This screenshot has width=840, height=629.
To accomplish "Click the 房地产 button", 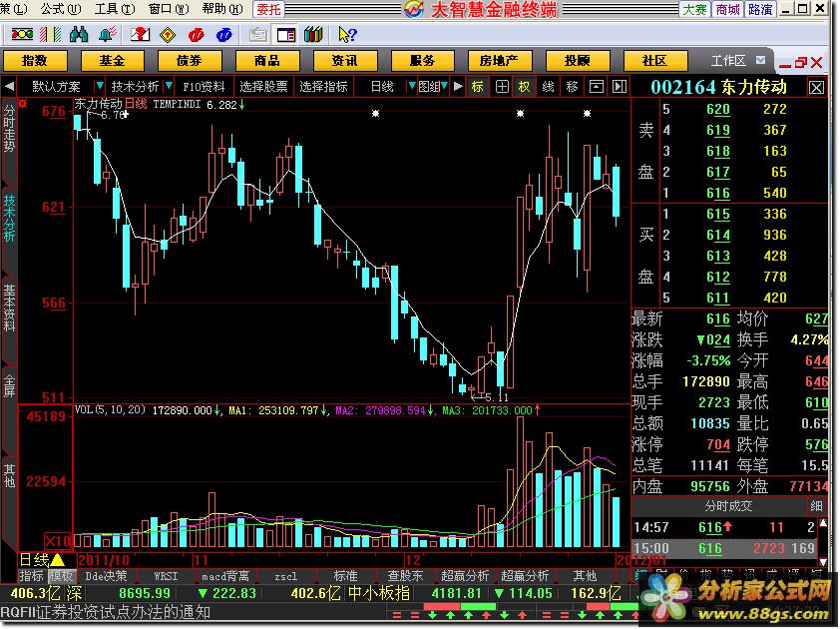I will click(x=500, y=61).
